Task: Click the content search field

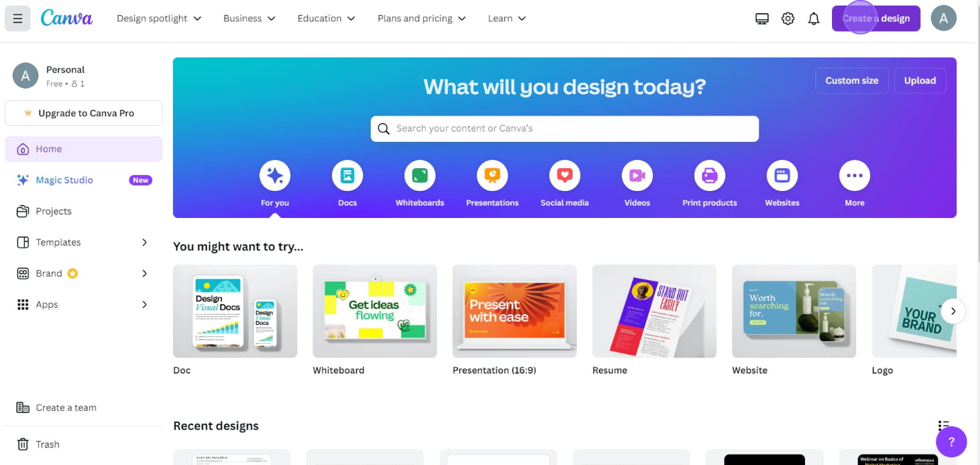Action: 564,129
